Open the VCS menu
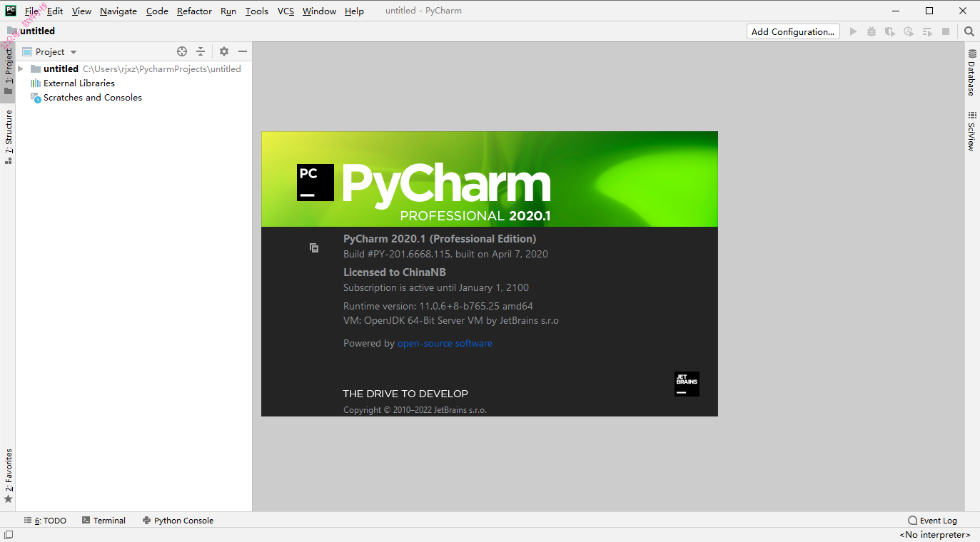Image resolution: width=980 pixels, height=542 pixels. click(x=286, y=11)
